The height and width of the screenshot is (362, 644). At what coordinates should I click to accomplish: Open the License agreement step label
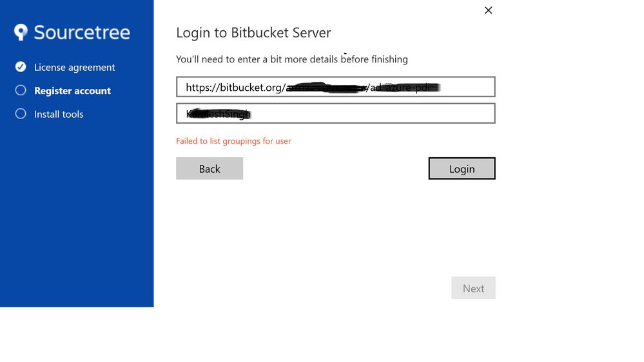[x=74, y=67]
